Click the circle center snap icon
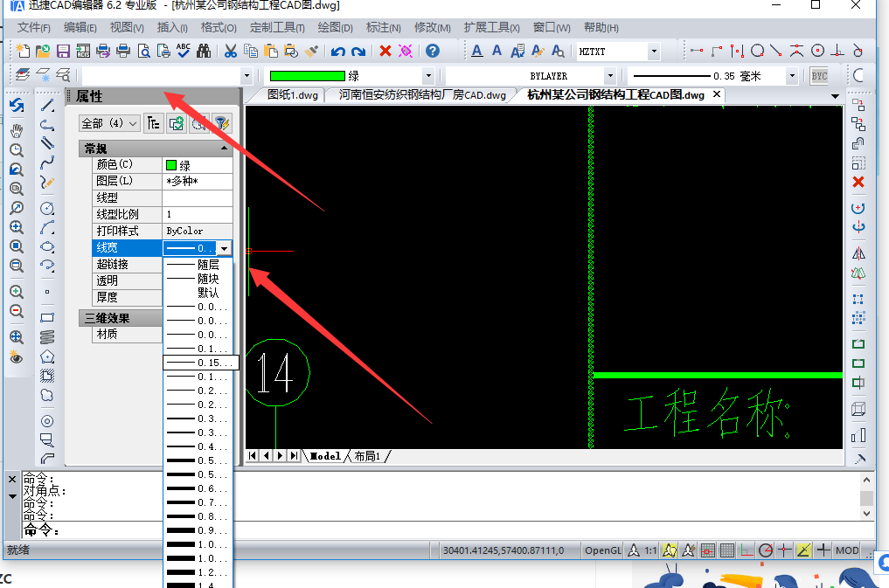 817,51
